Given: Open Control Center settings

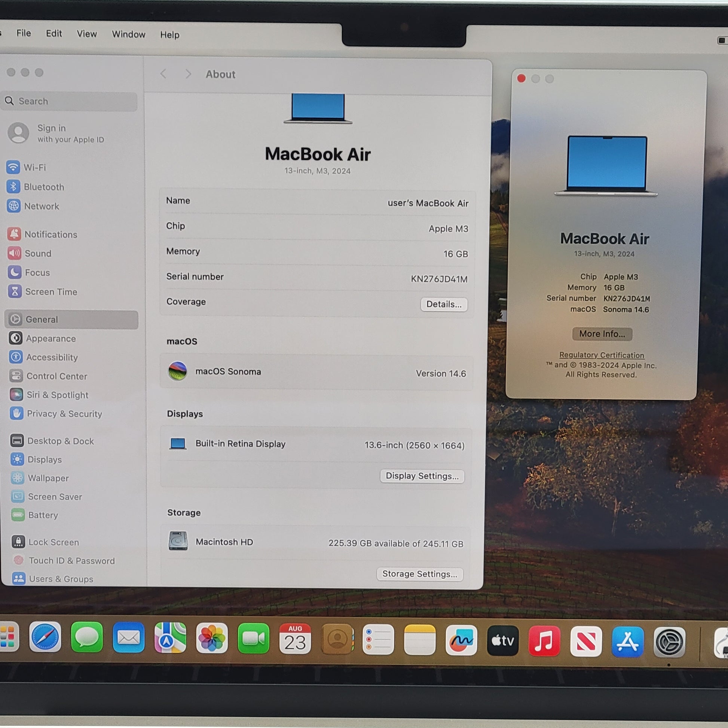Looking at the screenshot, I should [x=48, y=376].
